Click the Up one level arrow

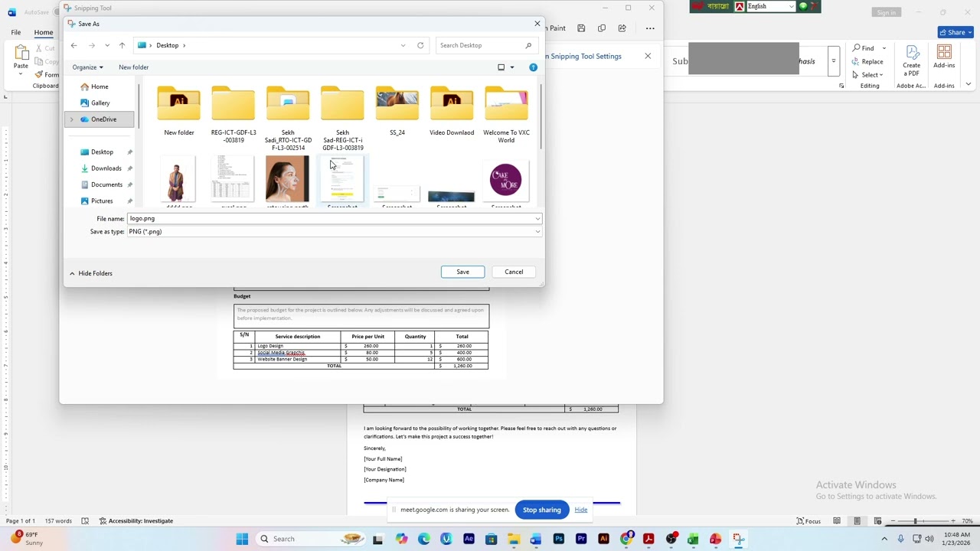[x=122, y=45]
